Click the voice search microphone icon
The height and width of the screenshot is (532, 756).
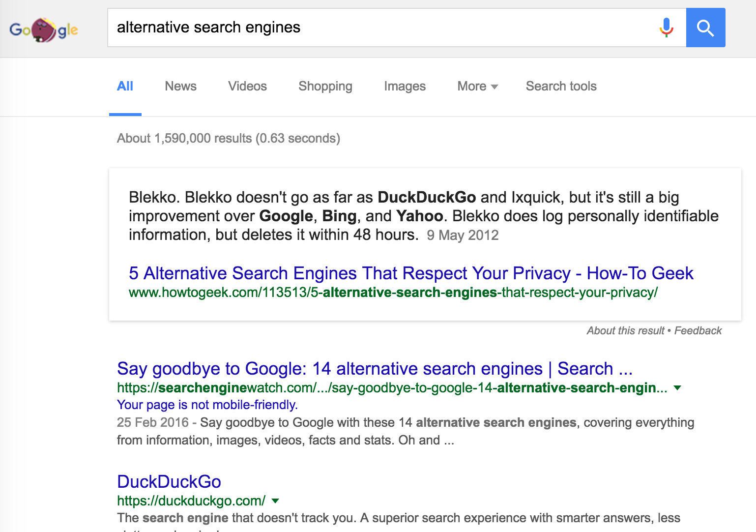(x=666, y=28)
